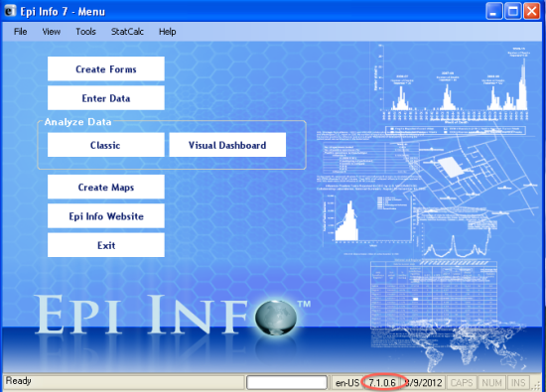Open the Enter Data module

[106, 98]
